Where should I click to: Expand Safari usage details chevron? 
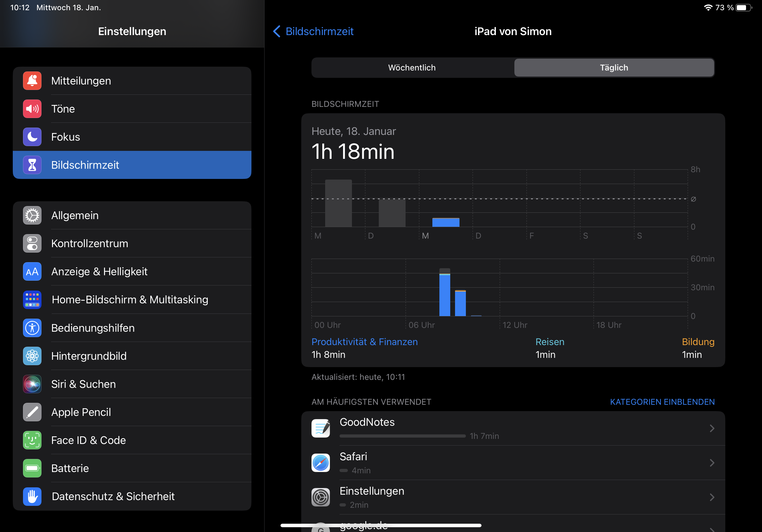click(x=712, y=463)
